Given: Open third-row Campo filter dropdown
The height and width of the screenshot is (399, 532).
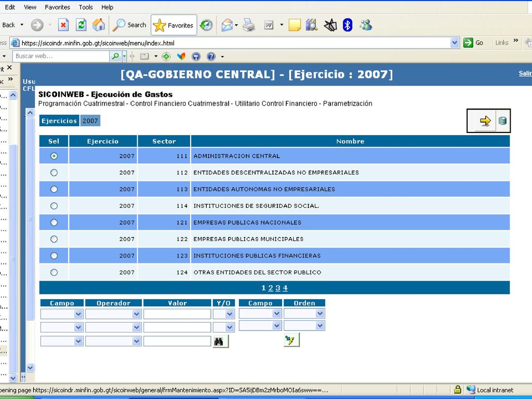Looking at the screenshot, I should pyautogui.click(x=78, y=341).
